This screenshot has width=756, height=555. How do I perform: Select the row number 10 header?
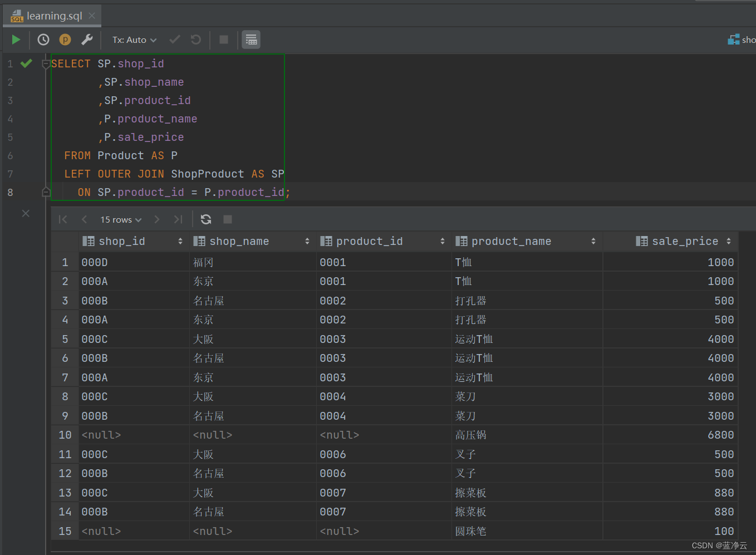coord(65,435)
